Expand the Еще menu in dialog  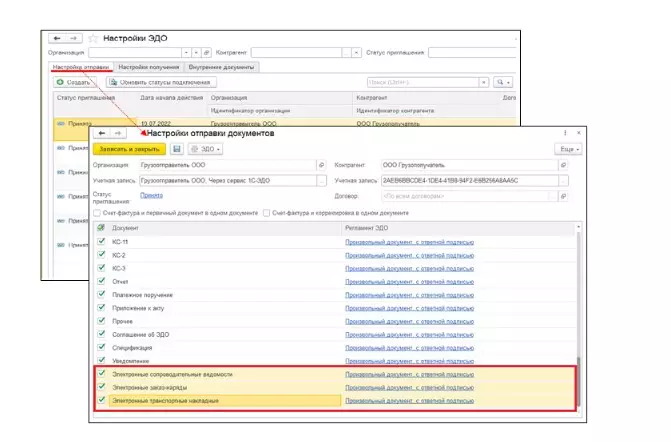(567, 148)
